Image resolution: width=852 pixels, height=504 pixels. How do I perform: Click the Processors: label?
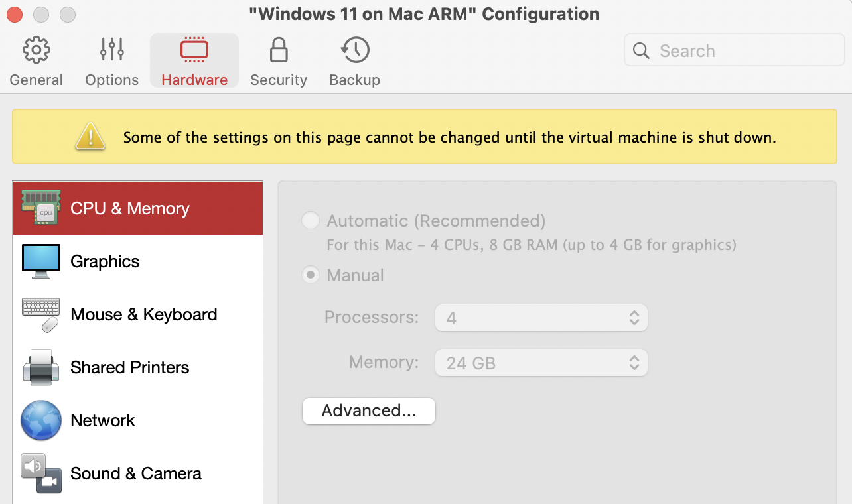coord(372,317)
